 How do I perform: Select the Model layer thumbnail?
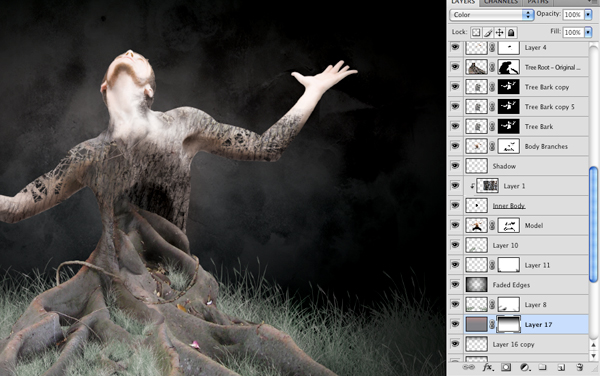[476, 226]
